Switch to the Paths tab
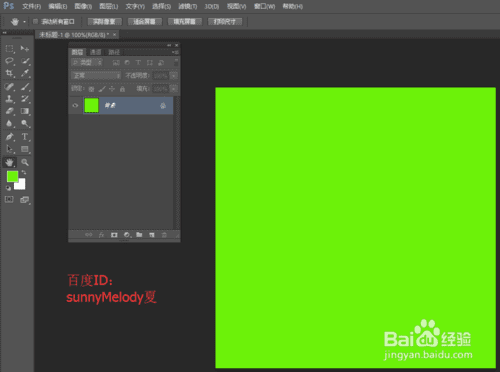The height and width of the screenshot is (372, 500). pos(114,52)
